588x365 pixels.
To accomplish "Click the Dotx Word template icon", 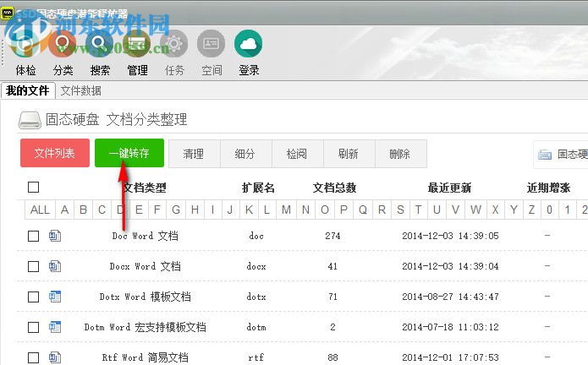I will pos(55,297).
